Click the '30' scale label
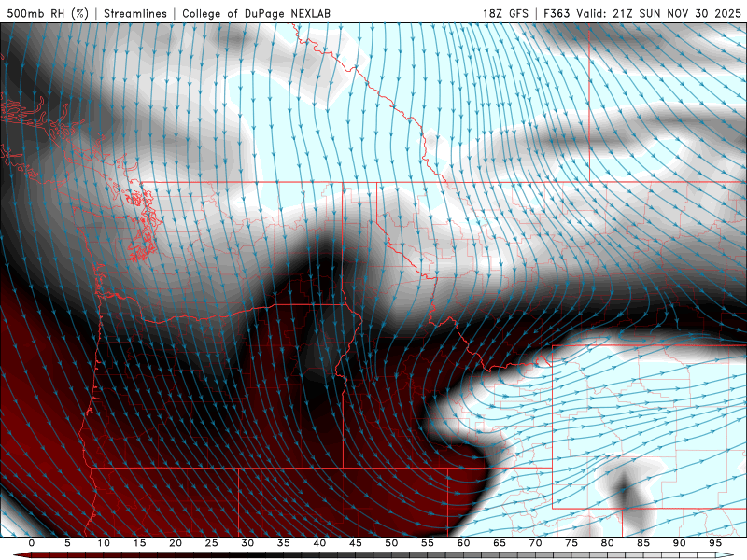The height and width of the screenshot is (560, 747). coord(247,543)
